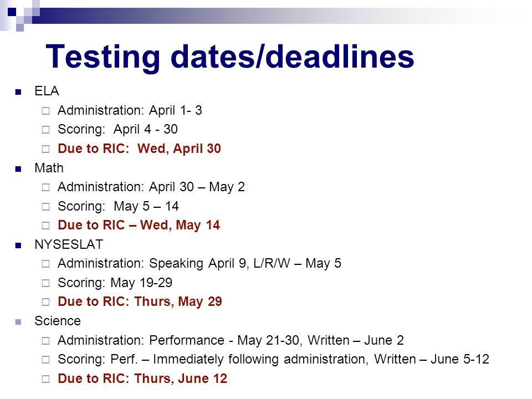Image resolution: width=532 pixels, height=399 pixels.
Task: Click the Science section heading
Action: tap(58, 321)
